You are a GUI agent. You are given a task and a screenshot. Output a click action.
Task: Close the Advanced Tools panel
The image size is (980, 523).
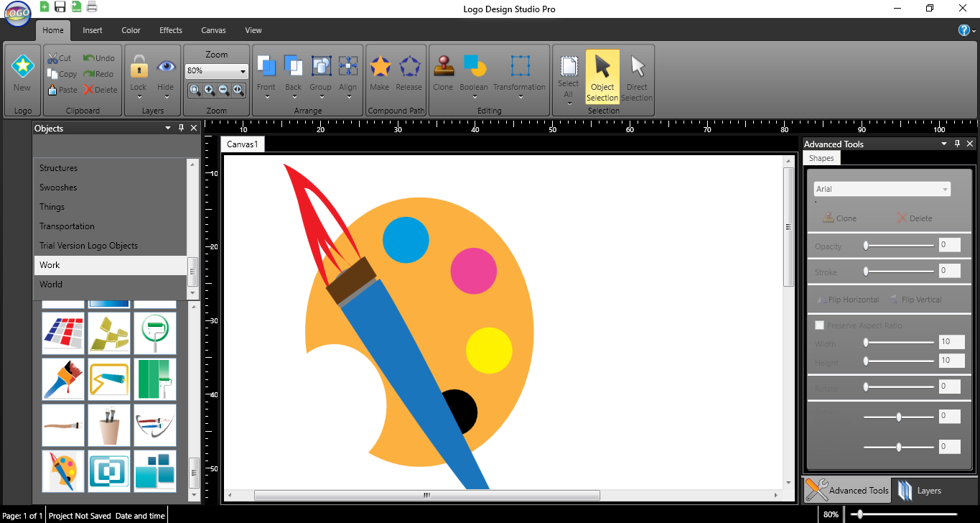pos(970,144)
